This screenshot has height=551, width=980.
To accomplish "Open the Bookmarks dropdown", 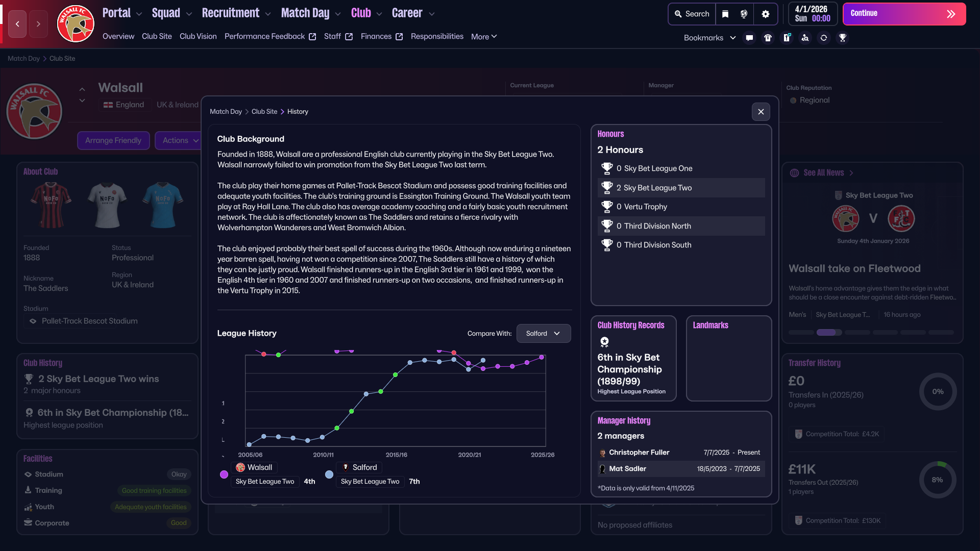I will coord(709,38).
